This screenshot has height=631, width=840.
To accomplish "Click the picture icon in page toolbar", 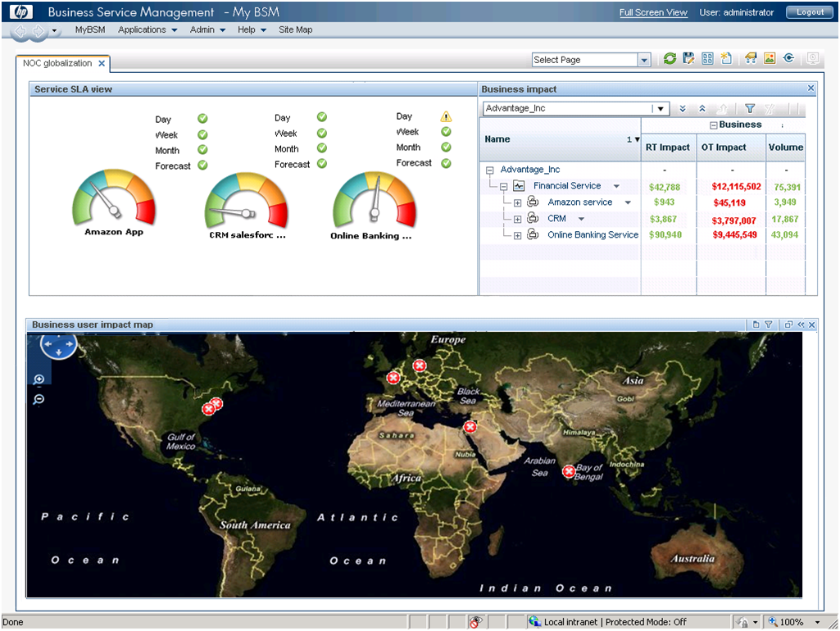I will (770, 58).
